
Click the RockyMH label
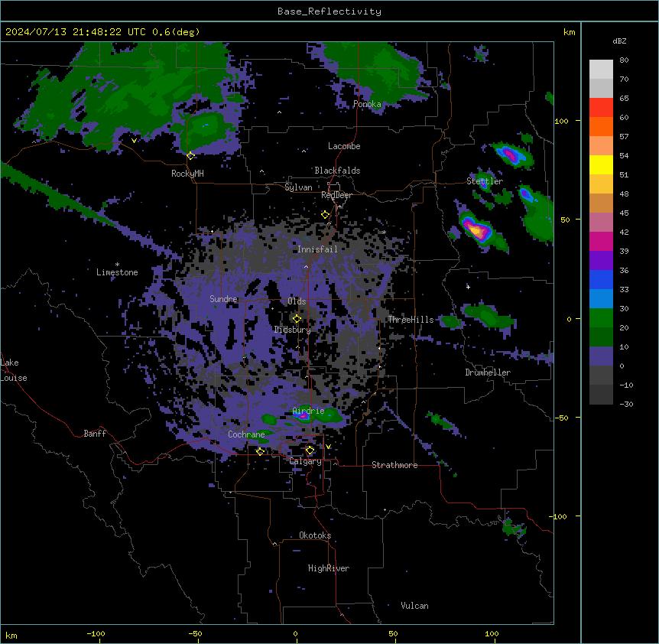(187, 174)
